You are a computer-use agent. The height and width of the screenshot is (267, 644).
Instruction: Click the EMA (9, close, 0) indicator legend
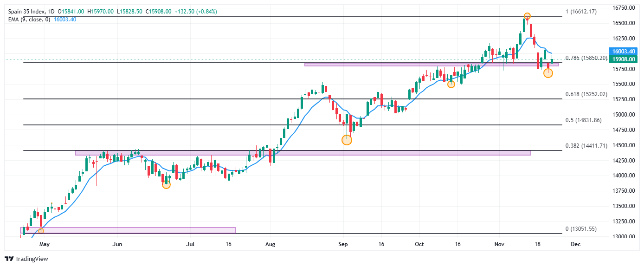tap(28, 19)
